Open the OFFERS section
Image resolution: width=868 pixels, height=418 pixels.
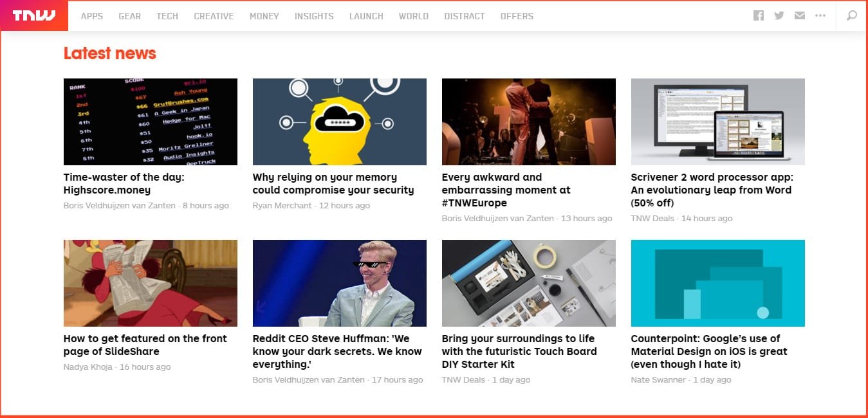517,16
